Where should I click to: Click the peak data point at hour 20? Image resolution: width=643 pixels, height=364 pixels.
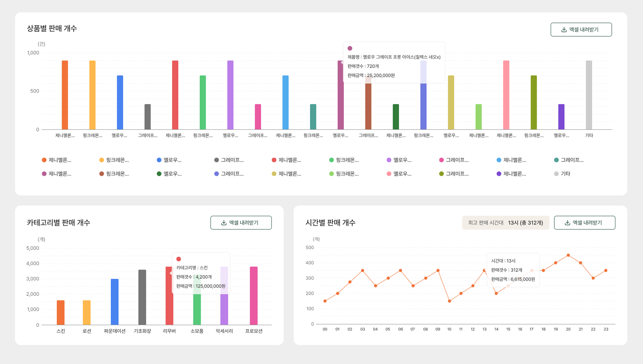coord(568,255)
